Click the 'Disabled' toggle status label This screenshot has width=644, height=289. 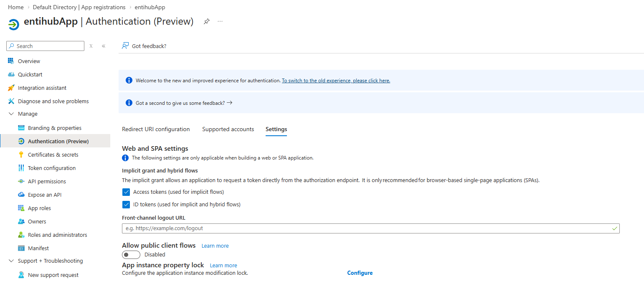(x=155, y=254)
